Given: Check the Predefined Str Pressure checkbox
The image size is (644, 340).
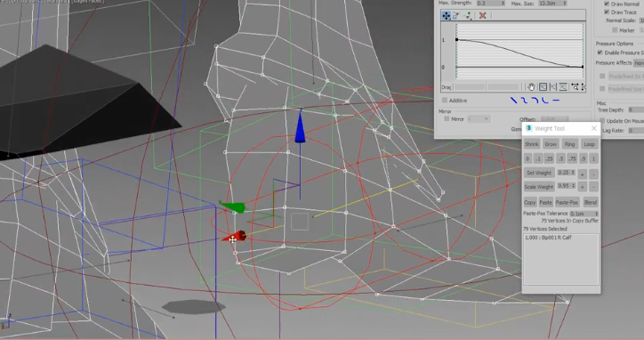Looking at the screenshot, I should pyautogui.click(x=602, y=76).
